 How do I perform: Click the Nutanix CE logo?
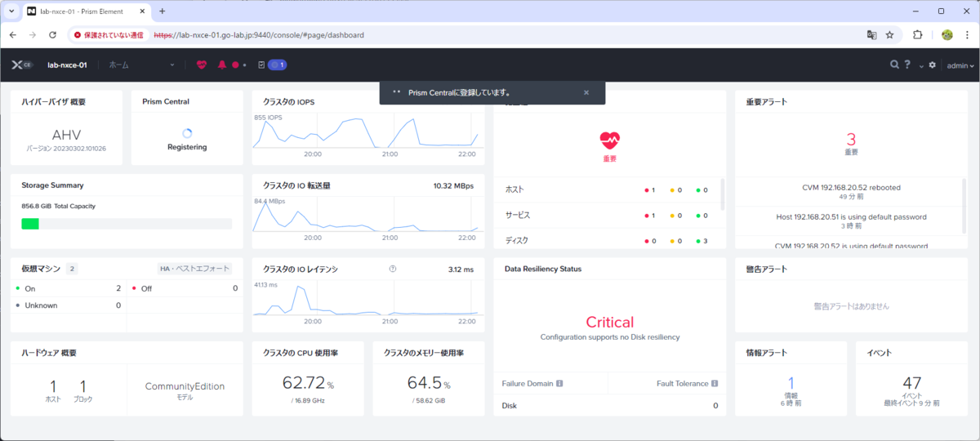click(22, 65)
